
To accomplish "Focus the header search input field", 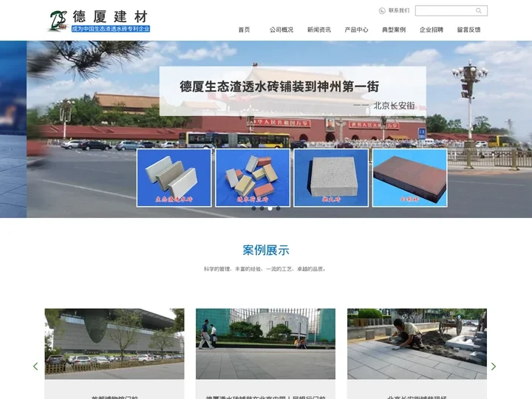I will [x=451, y=11].
